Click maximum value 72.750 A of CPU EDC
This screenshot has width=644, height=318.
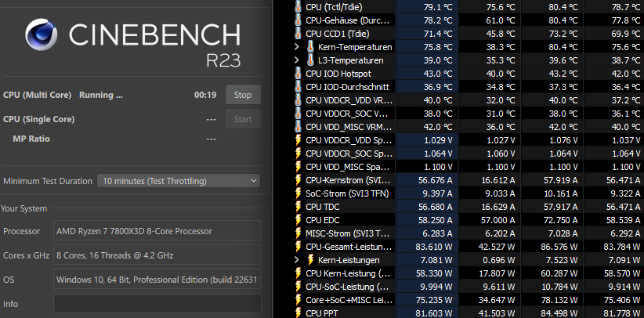[x=561, y=220]
